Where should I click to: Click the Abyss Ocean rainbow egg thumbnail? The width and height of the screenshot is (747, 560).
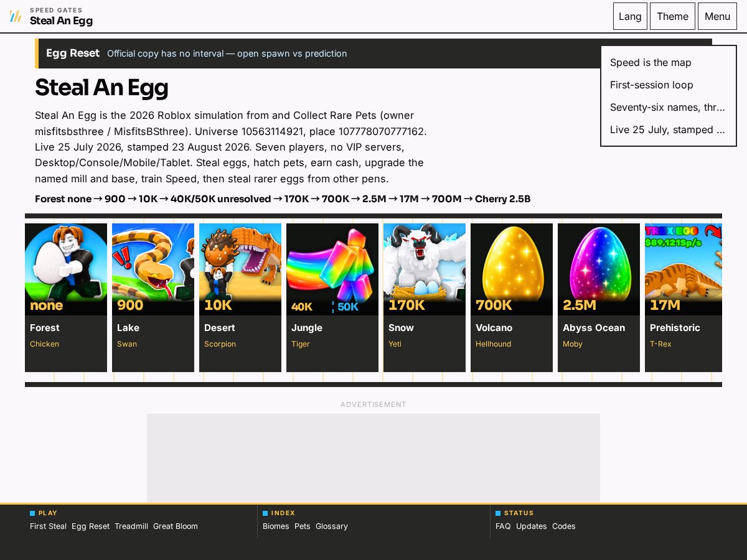(599, 269)
